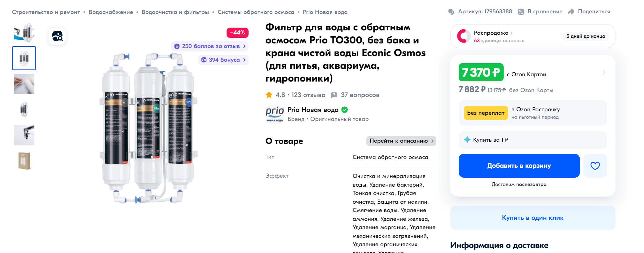Click the Share arrow icon

(571, 12)
